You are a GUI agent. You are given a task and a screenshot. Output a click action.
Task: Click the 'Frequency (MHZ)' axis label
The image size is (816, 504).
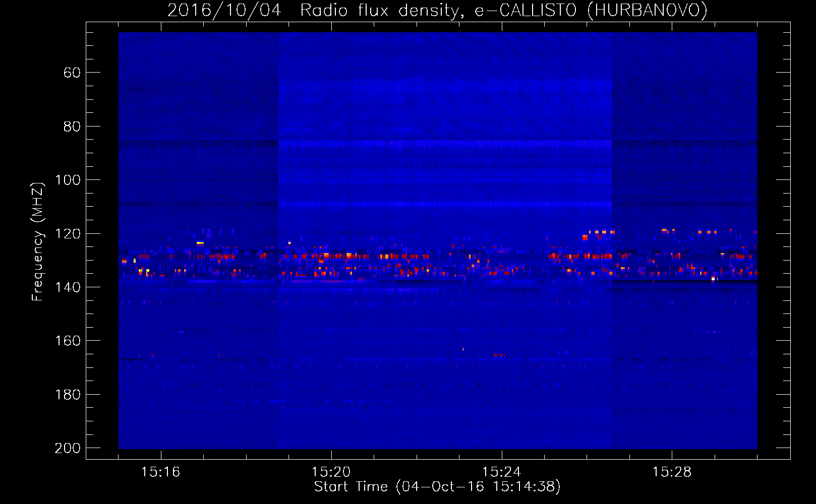(38, 241)
